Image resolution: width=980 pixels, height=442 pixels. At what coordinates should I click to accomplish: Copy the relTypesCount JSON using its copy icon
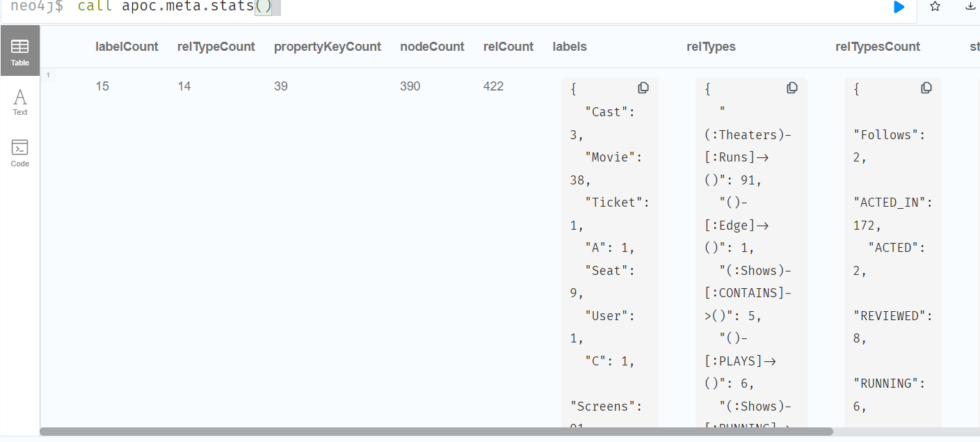pos(926,88)
